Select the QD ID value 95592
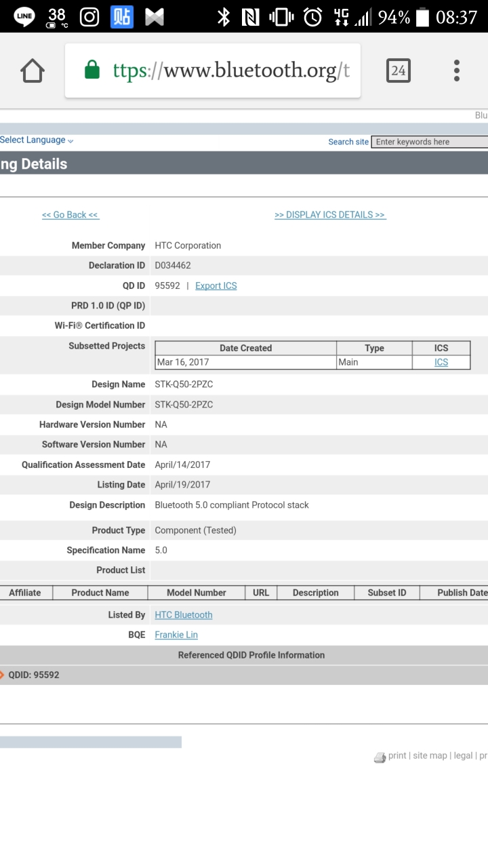Screen dimensions: 488x868 (167, 286)
